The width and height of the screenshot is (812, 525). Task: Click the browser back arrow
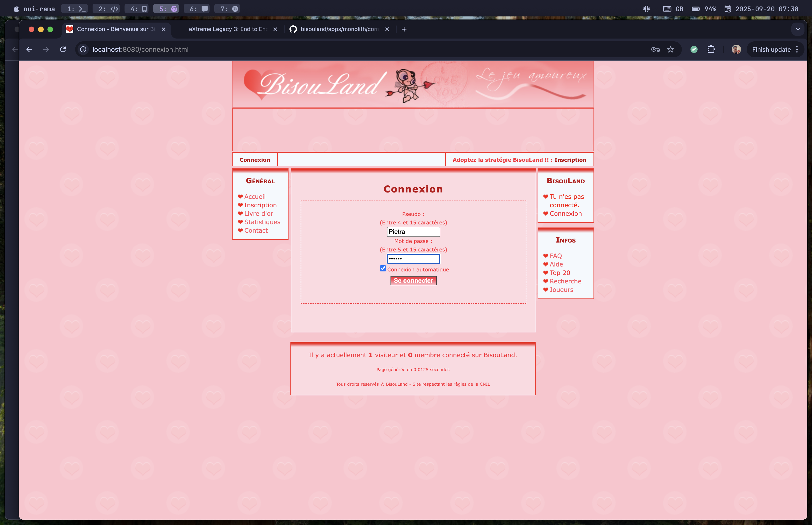point(29,49)
